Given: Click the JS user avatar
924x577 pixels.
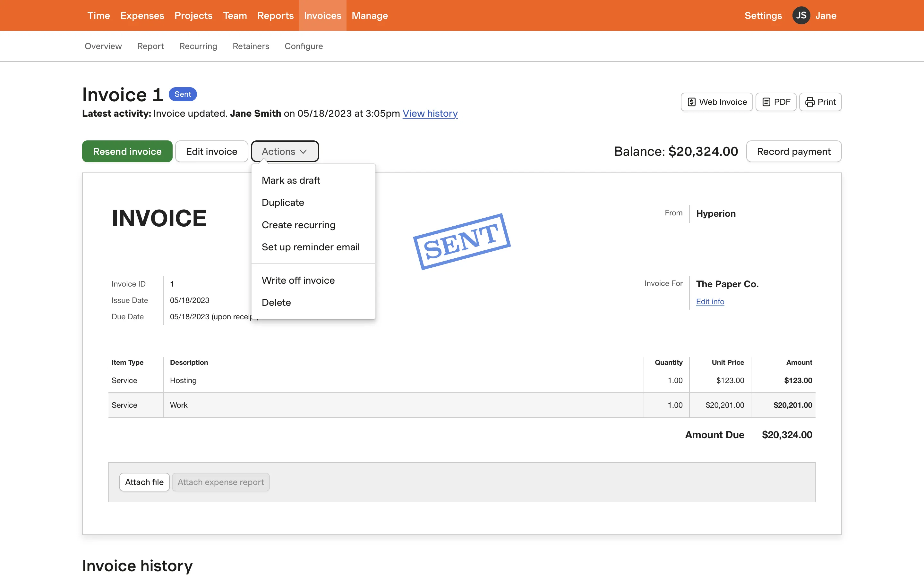Looking at the screenshot, I should [x=801, y=15].
